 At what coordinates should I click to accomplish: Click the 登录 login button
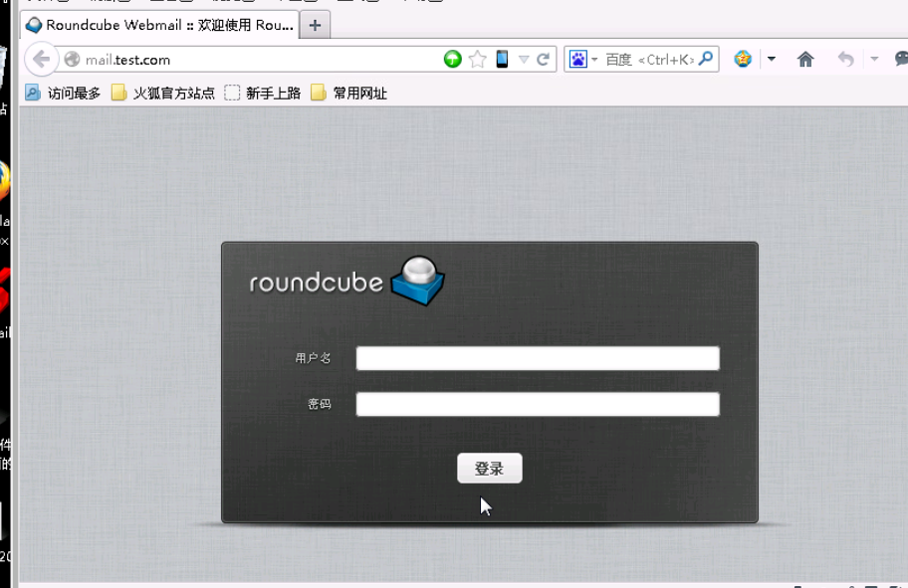coord(489,469)
